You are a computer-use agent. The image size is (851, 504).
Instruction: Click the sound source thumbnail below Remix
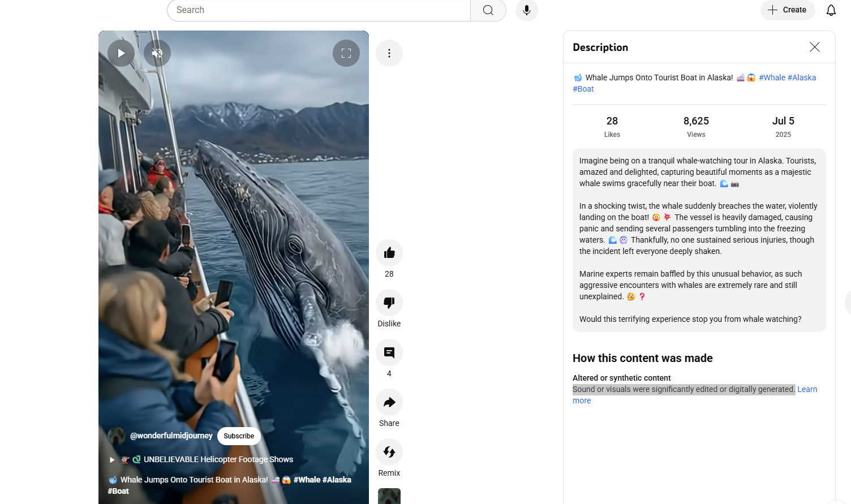389,496
